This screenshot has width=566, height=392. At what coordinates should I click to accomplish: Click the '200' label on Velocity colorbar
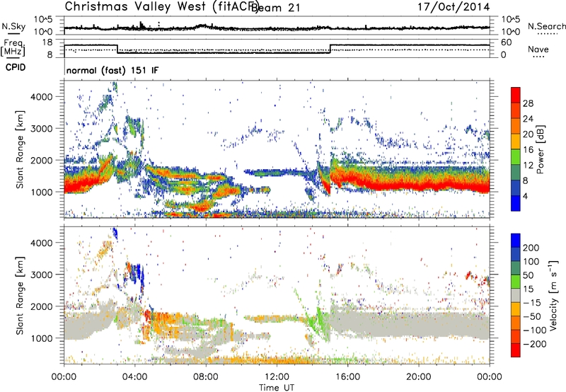tap(531, 248)
